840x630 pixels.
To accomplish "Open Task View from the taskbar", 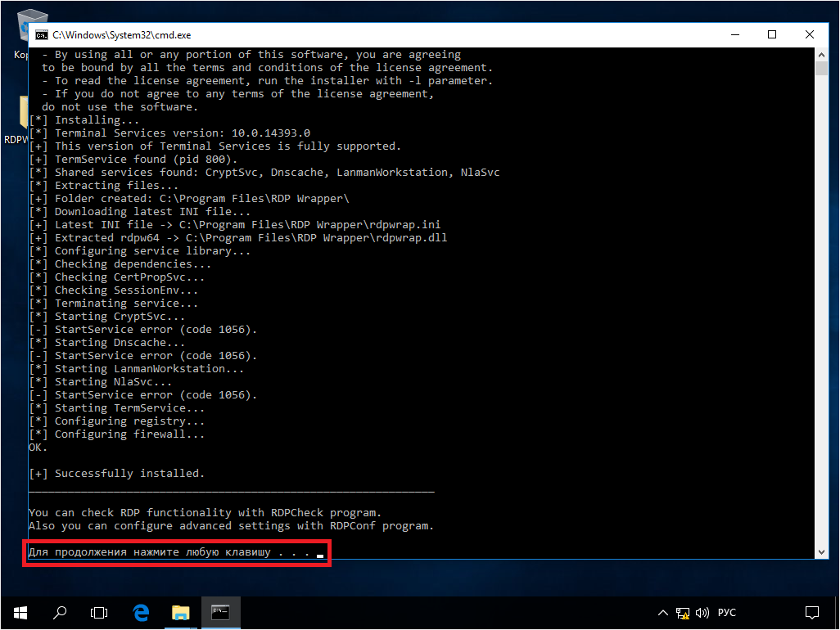I will click(x=99, y=612).
